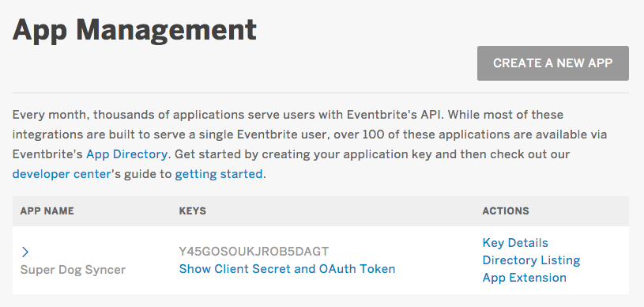
Task: Select the key Y45GOSOUKJROB5DAGT text
Action: coord(254,251)
